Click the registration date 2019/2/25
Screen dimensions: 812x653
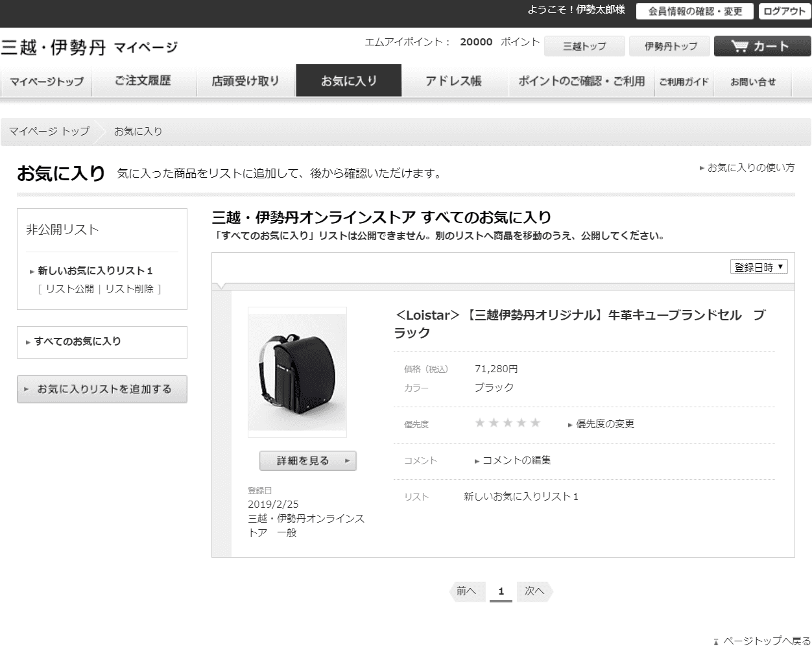[x=273, y=504]
